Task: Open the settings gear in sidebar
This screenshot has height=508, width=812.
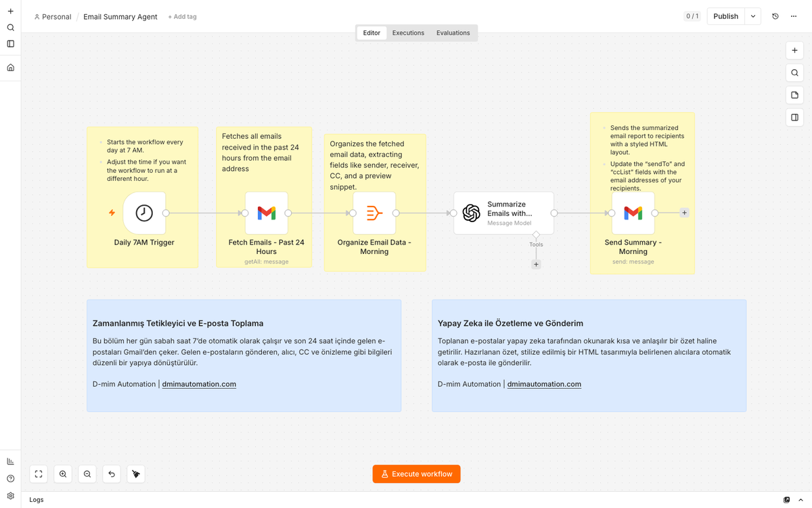Action: coord(10,496)
